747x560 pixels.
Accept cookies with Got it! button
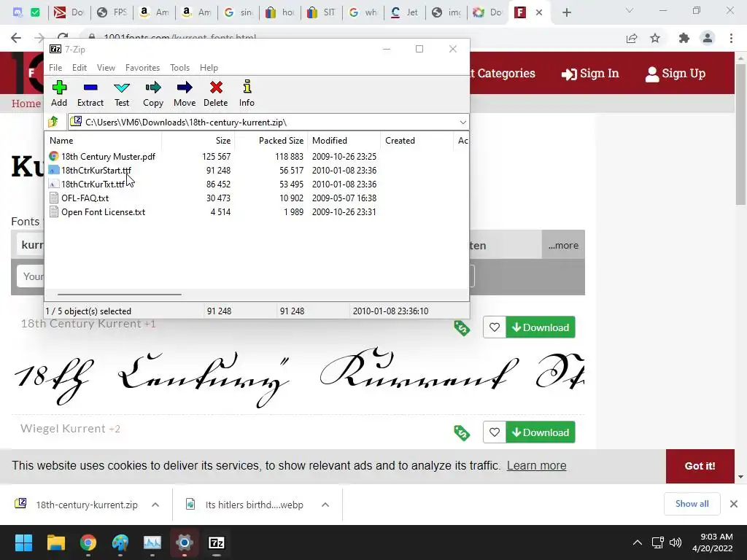pyautogui.click(x=700, y=466)
